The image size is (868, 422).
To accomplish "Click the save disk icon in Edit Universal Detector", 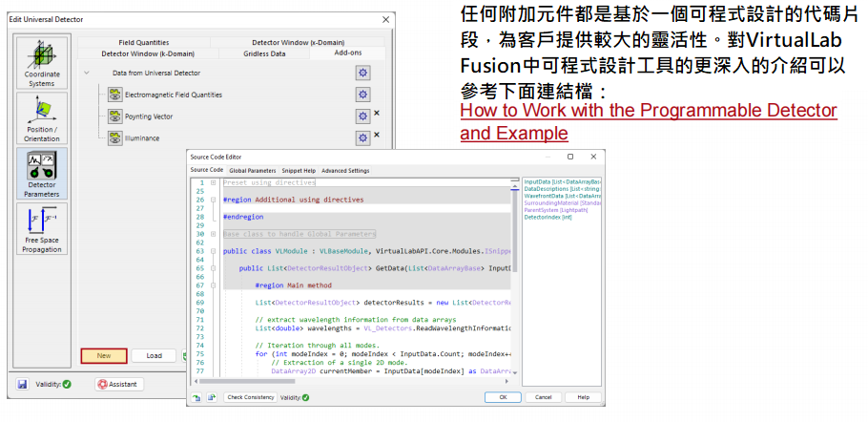I will (22, 385).
